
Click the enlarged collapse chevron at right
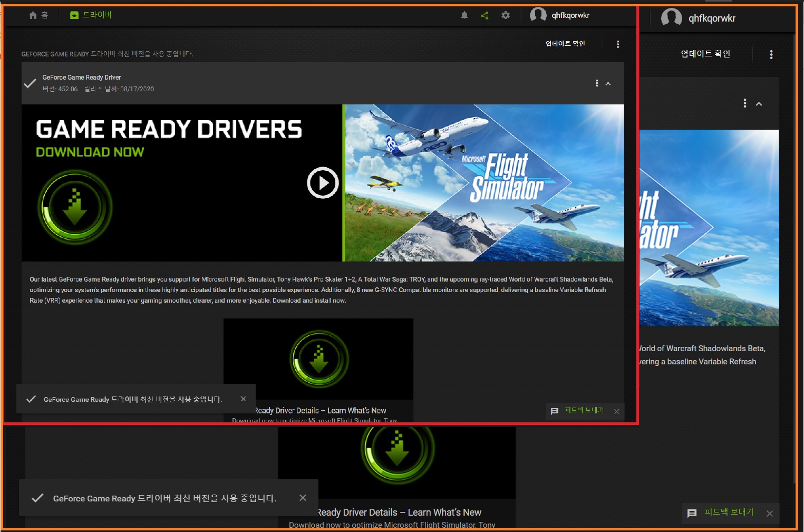coord(759,104)
